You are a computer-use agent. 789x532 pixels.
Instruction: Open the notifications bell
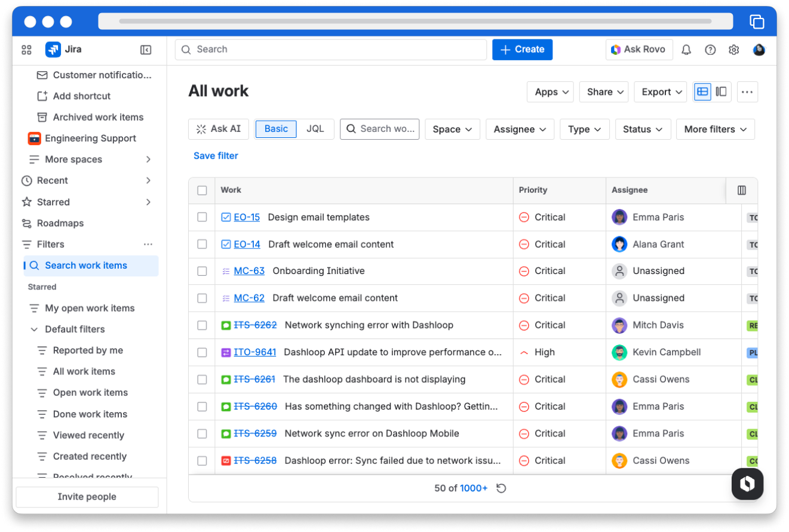click(686, 50)
